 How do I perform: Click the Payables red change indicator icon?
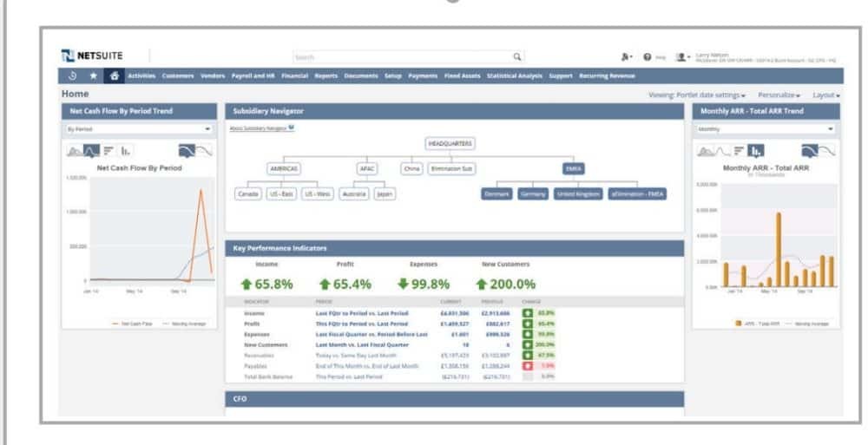click(527, 366)
